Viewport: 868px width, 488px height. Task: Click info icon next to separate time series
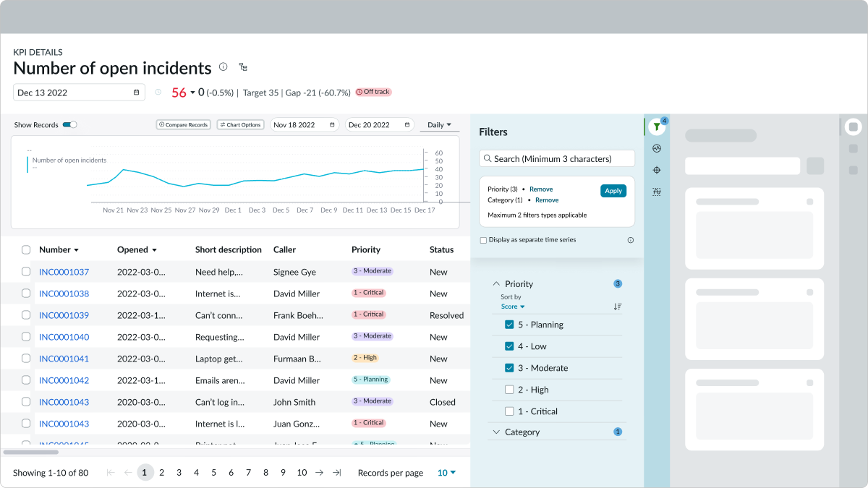[x=630, y=240]
